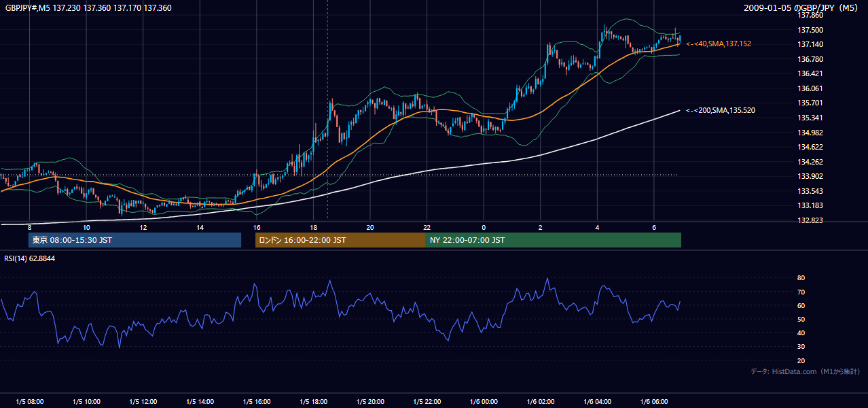This screenshot has width=868, height=408.
Task: Click hour tick 16 under price chart
Action: [x=256, y=227]
